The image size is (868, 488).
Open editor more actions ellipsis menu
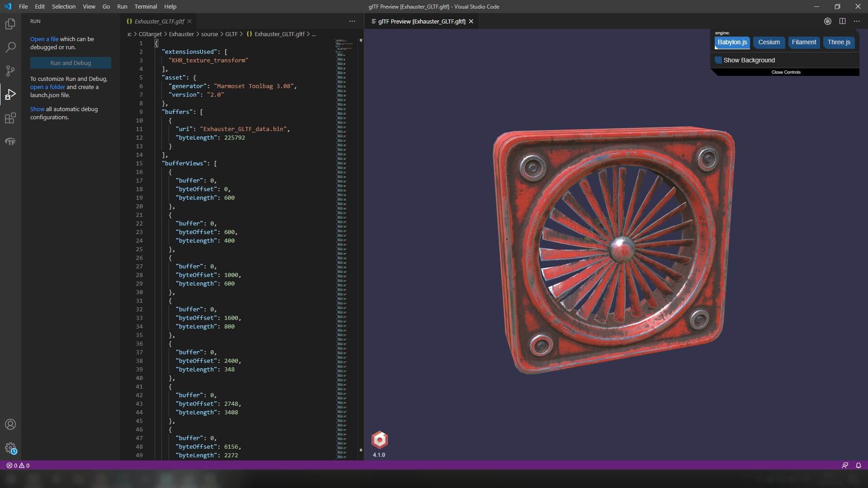[352, 21]
